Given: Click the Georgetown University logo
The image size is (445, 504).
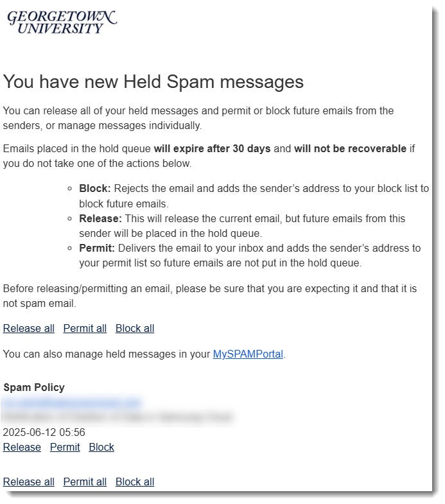Looking at the screenshot, I should [x=62, y=22].
